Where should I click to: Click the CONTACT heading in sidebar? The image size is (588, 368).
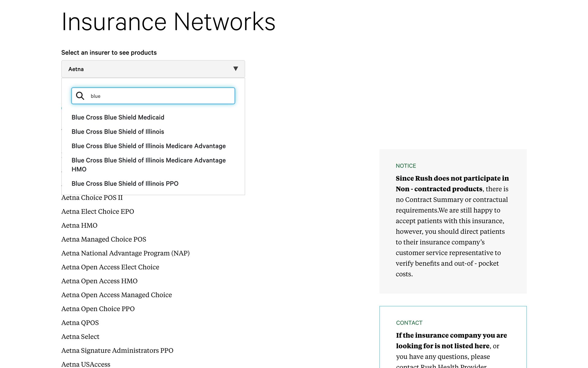coord(409,323)
